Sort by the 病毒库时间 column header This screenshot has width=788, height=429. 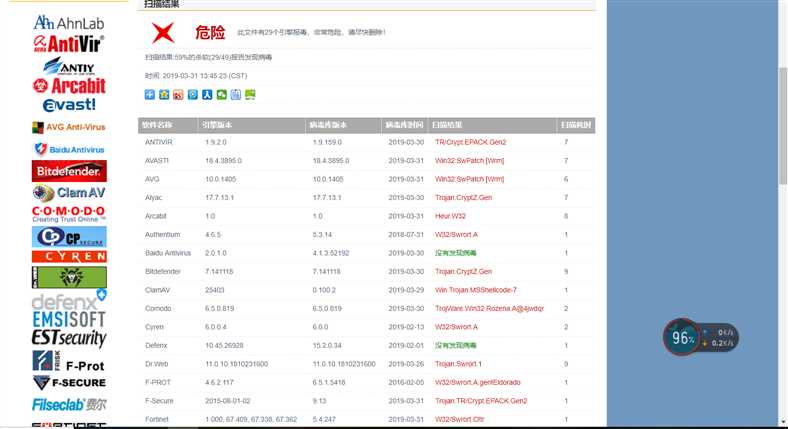(405, 125)
